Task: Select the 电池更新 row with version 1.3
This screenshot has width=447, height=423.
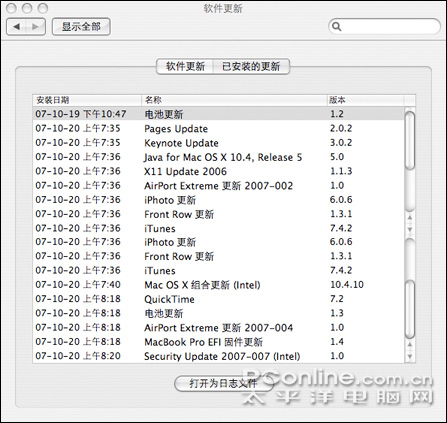Action: [218, 313]
